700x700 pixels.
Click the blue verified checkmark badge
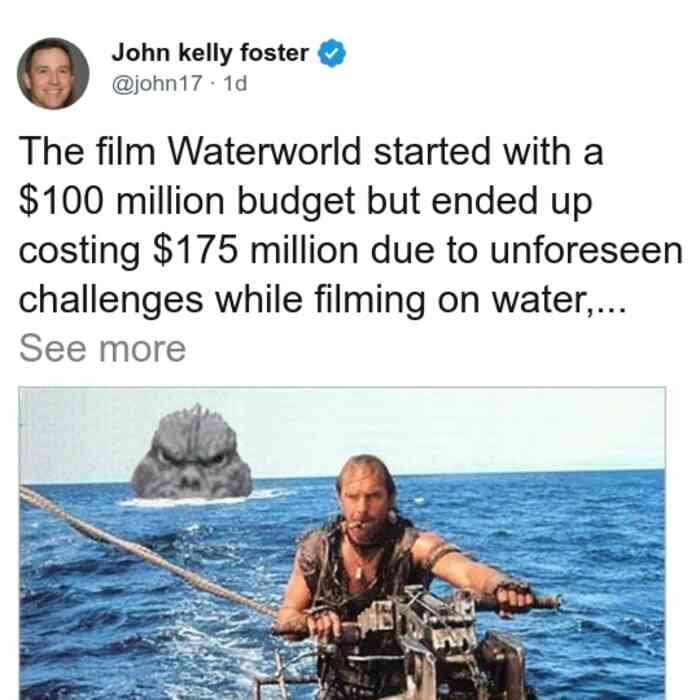331,53
